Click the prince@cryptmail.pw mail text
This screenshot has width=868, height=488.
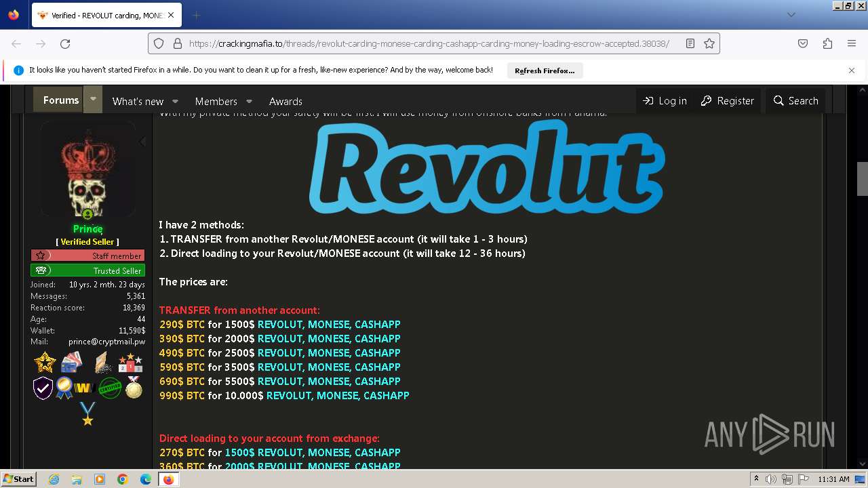(x=106, y=342)
